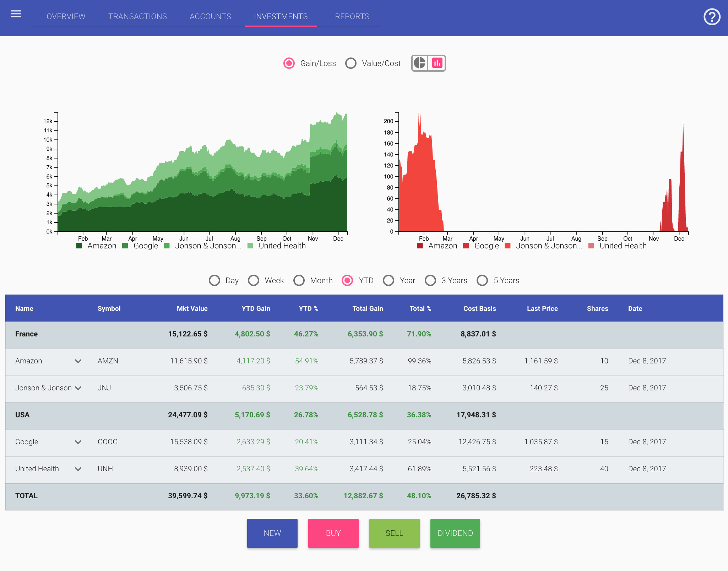Viewport: 728px width, 571px height.
Task: Open the hamburger navigation menu
Action: point(16,14)
